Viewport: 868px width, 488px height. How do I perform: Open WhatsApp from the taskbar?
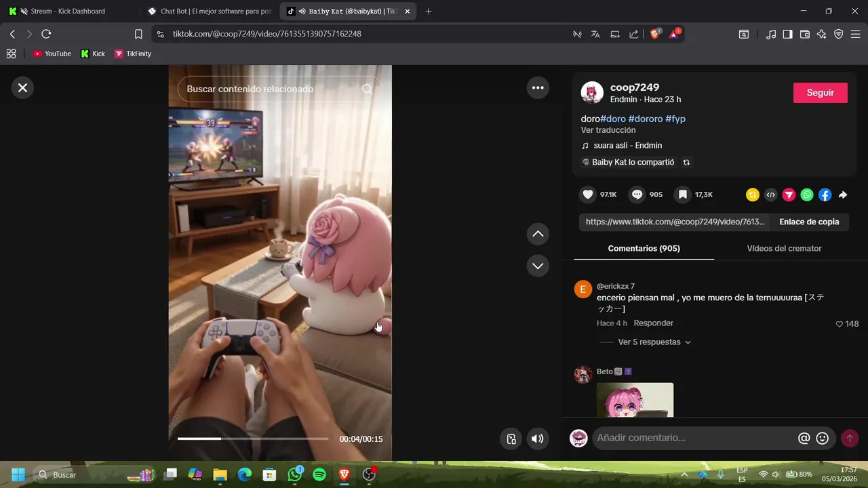point(295,474)
